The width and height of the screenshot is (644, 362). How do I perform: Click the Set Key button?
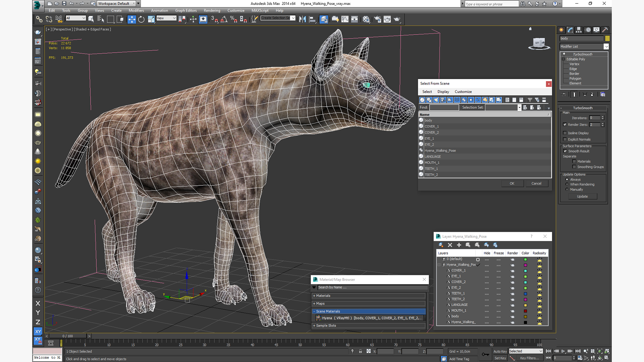[500, 358]
